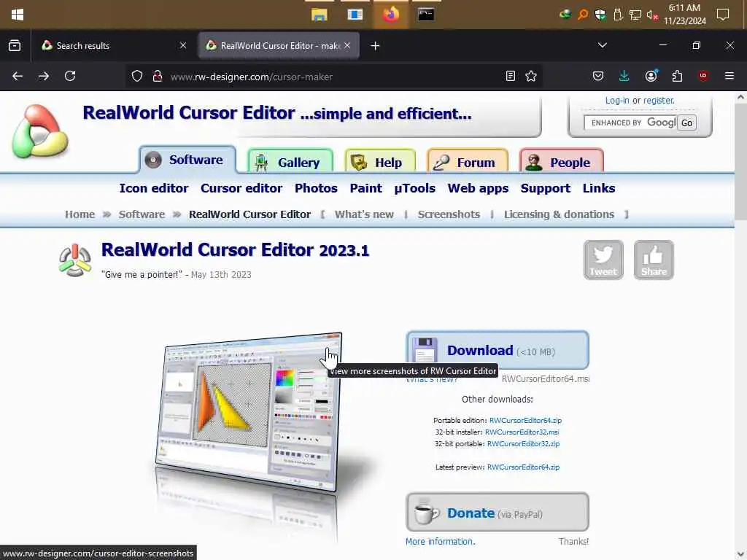Open a new browser tab

(375, 46)
